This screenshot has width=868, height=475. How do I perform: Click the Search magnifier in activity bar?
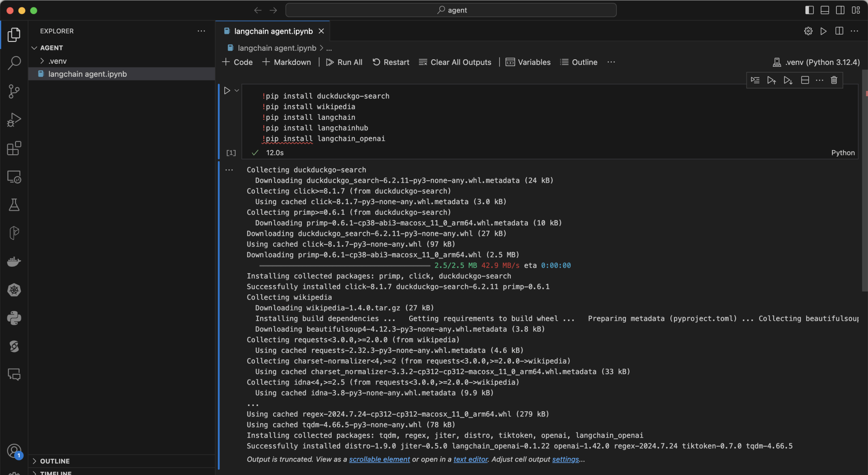(14, 63)
